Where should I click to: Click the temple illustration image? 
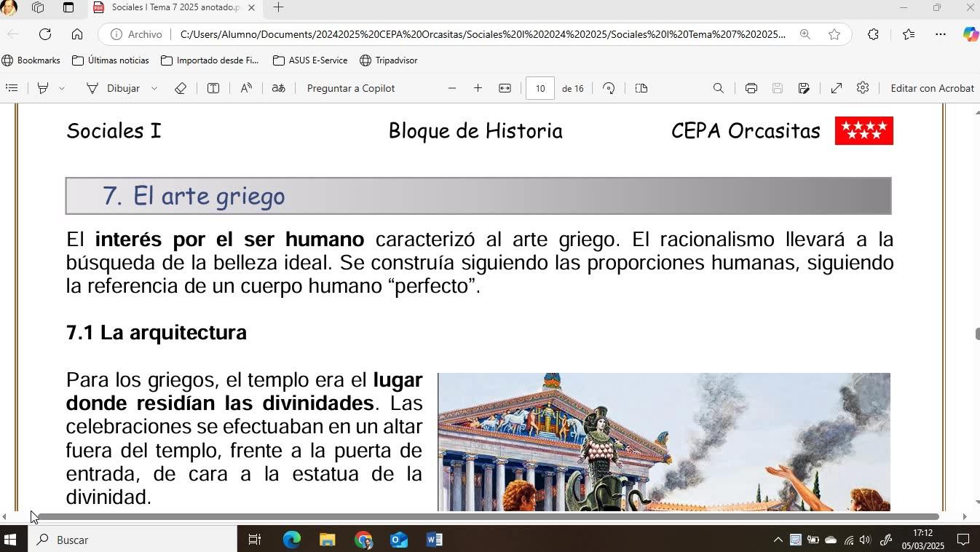click(x=664, y=442)
